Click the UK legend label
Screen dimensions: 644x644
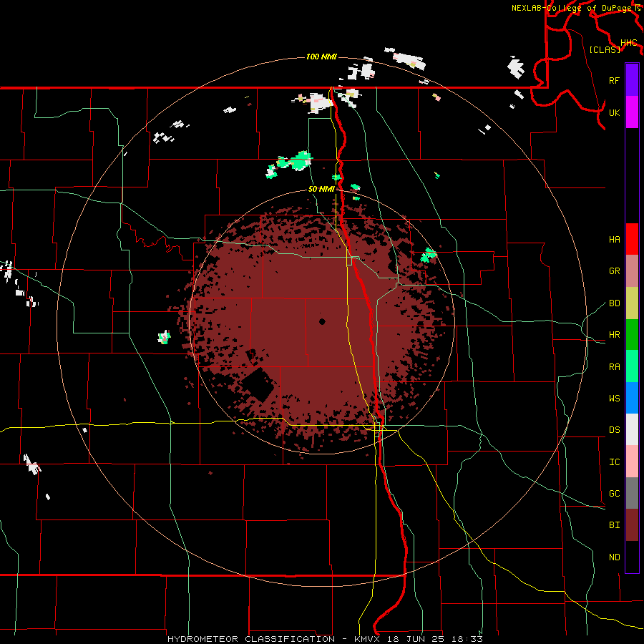pos(614,112)
